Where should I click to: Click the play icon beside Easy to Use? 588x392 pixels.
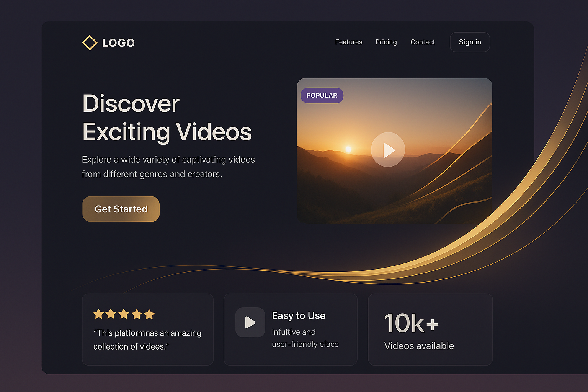click(250, 322)
